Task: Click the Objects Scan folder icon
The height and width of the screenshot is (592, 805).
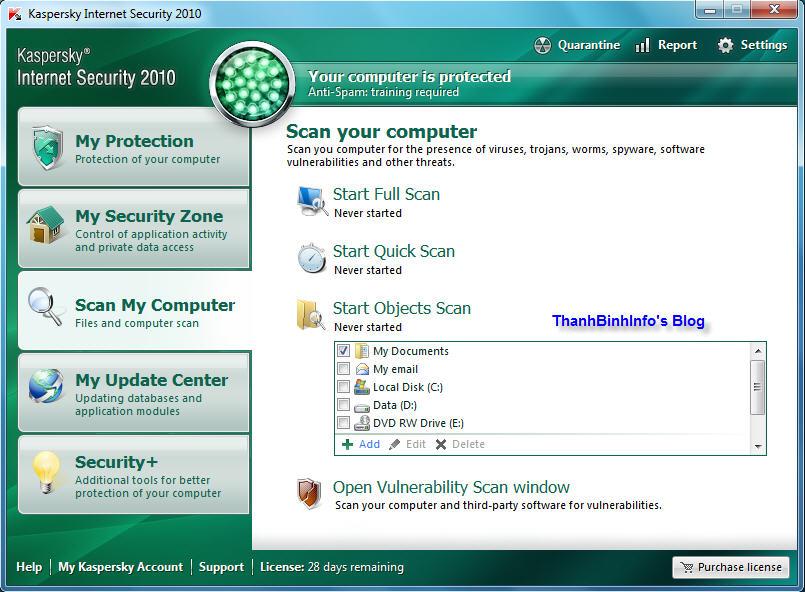Action: click(311, 314)
